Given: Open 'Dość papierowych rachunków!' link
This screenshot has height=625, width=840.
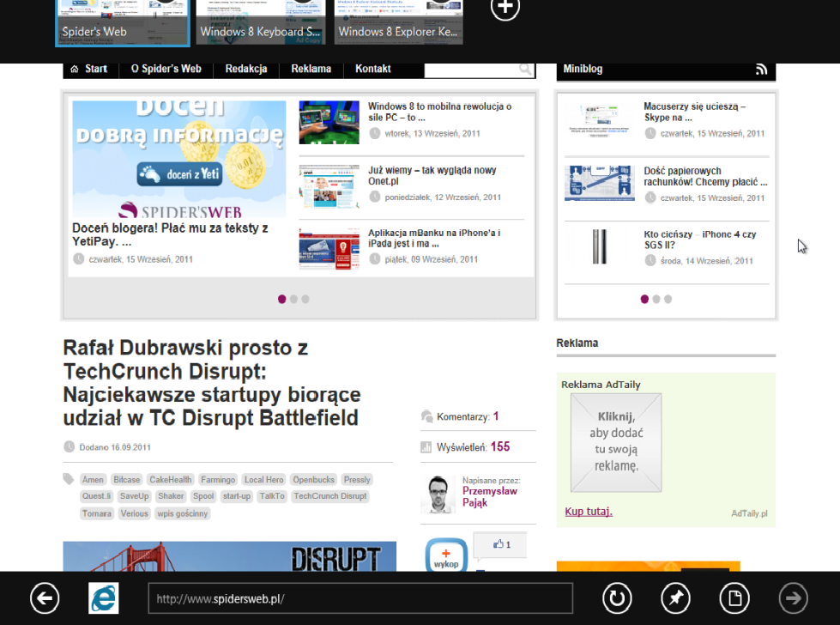Looking at the screenshot, I should [705, 176].
